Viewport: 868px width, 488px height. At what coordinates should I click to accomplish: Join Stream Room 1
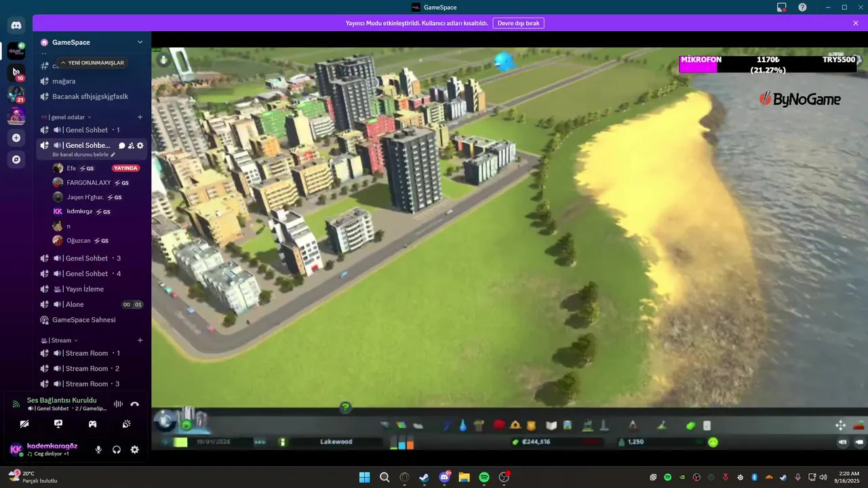coord(92,353)
